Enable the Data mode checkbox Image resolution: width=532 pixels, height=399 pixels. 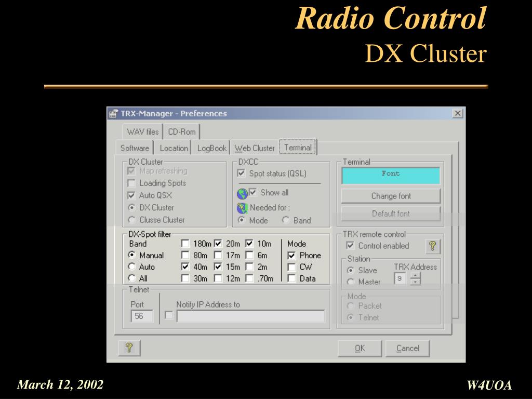click(291, 278)
